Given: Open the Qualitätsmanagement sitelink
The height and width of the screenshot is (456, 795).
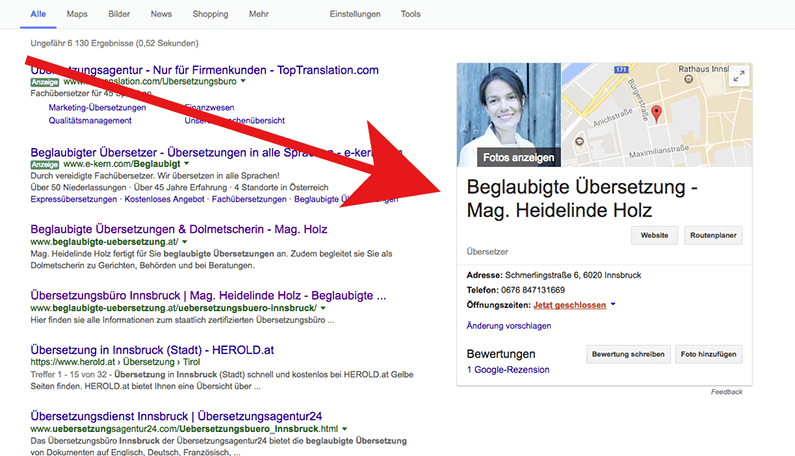Looking at the screenshot, I should pos(90,121).
